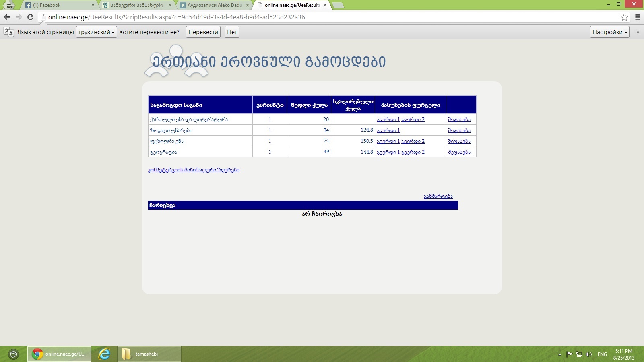Open a new browser tab
The height and width of the screenshot is (362, 644).
tap(338, 5)
